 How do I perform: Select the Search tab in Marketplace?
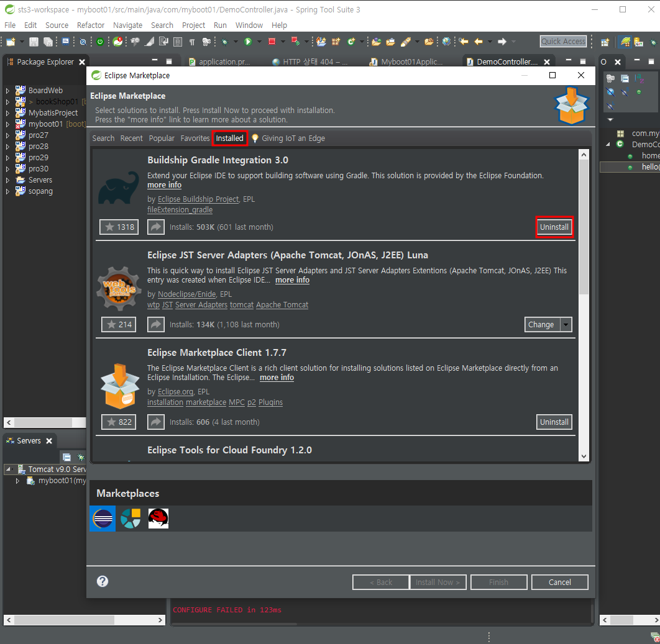103,138
